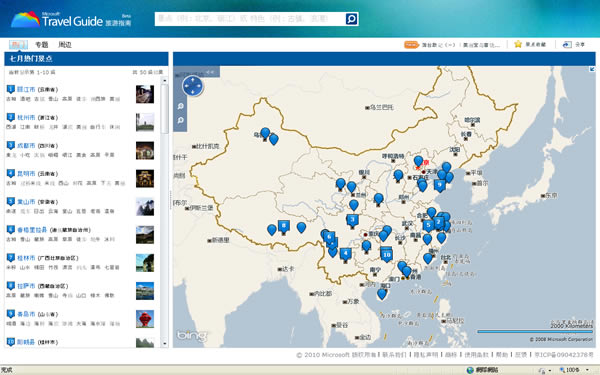Click the upper zoom magnifier on the map
The width and height of the screenshot is (600, 375).
point(180,106)
